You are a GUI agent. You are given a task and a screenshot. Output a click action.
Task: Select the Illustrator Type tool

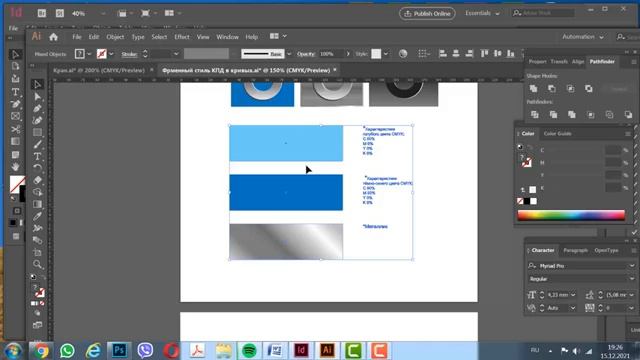pyautogui.click(x=37, y=156)
